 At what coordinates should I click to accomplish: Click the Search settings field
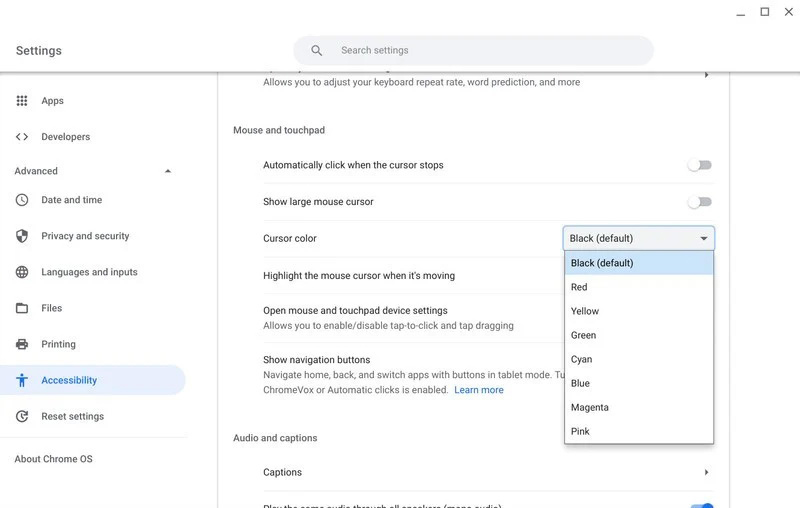click(x=473, y=50)
